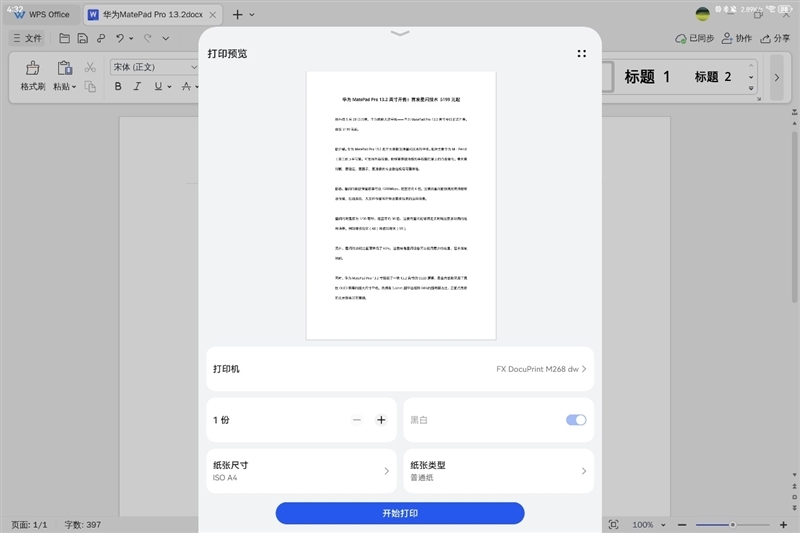Click the 分享 share button
The width and height of the screenshot is (800, 533).
coord(775,38)
